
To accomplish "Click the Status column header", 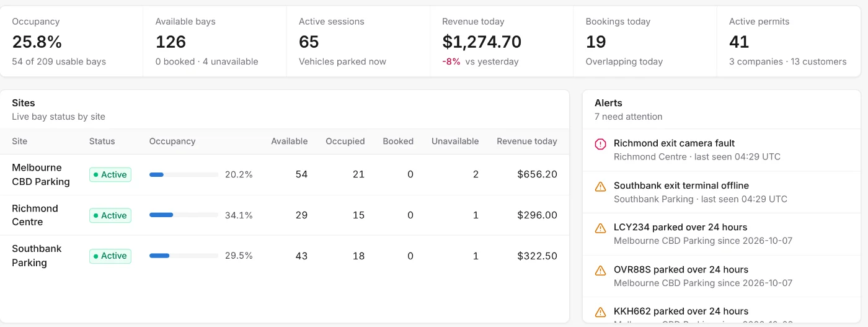I will 102,141.
